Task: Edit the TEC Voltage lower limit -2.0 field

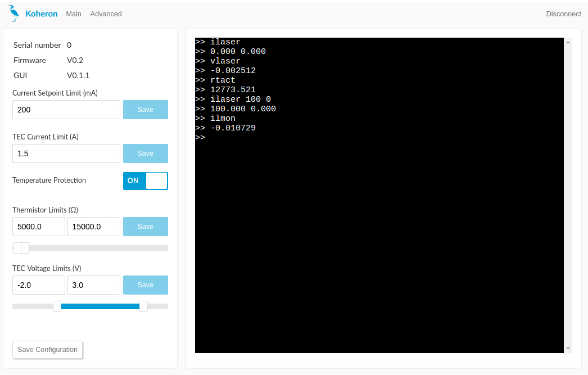Action: click(x=39, y=285)
